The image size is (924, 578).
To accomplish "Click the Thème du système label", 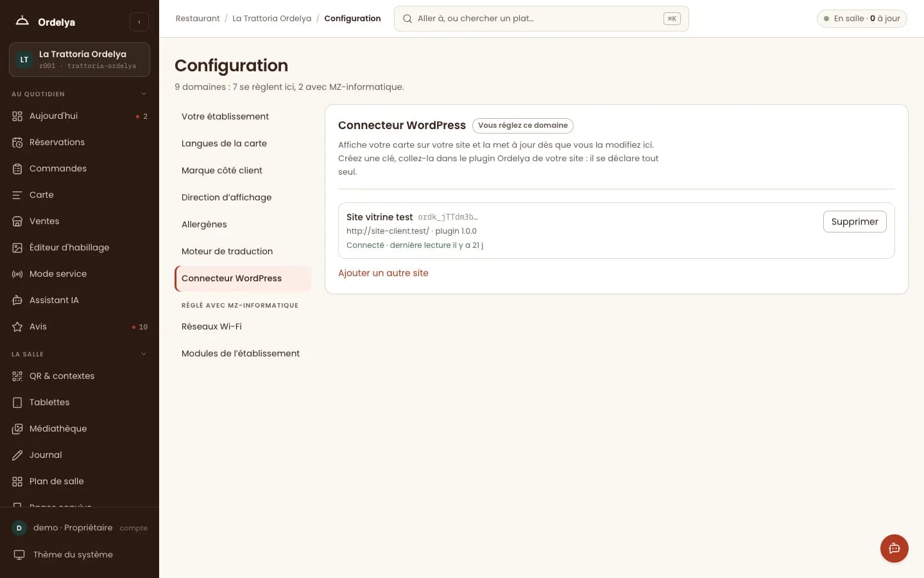I will tap(73, 555).
